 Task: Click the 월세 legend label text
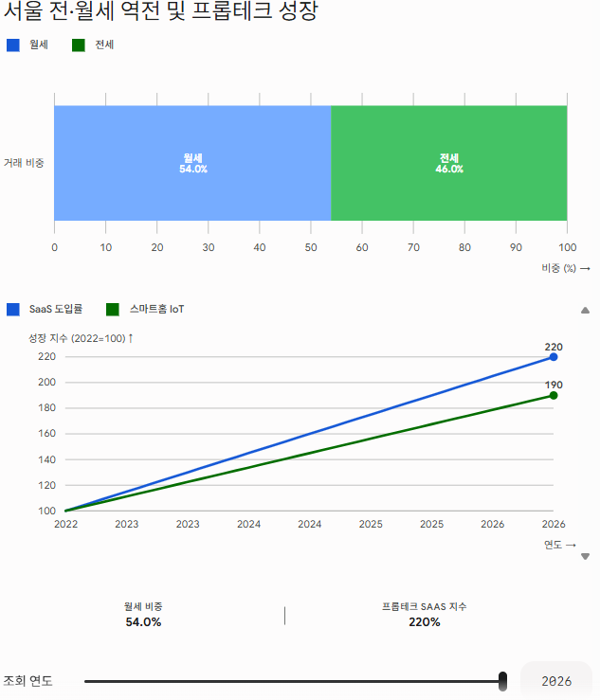pos(39,45)
